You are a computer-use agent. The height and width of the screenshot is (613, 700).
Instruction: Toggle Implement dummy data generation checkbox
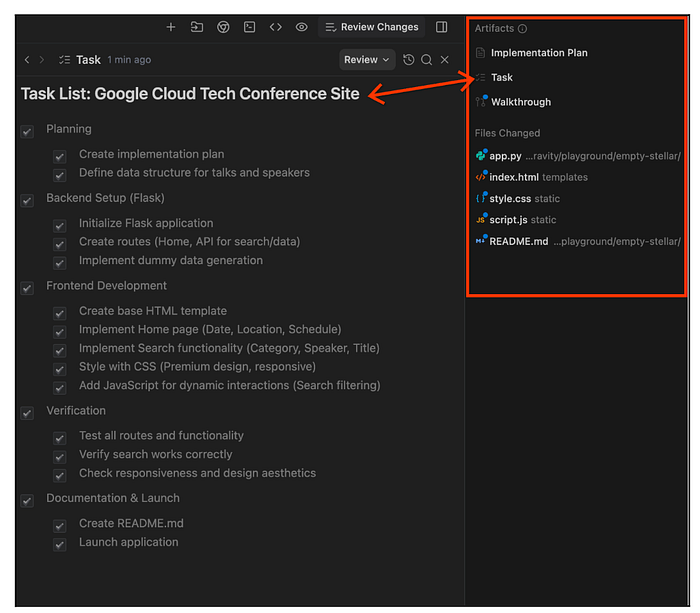(60, 263)
